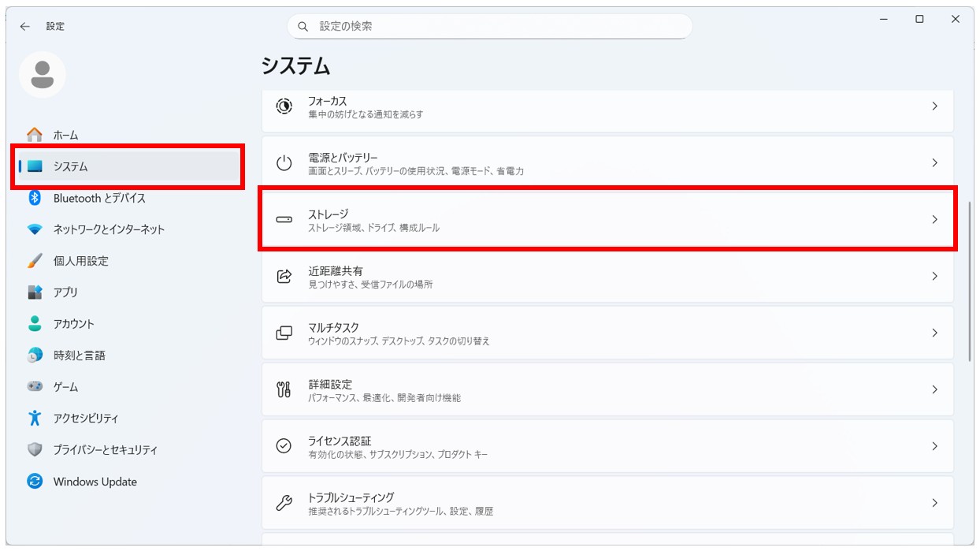The image size is (980, 551).
Task: Click the checkmark icon for ライセンス認証
Action: tap(284, 445)
